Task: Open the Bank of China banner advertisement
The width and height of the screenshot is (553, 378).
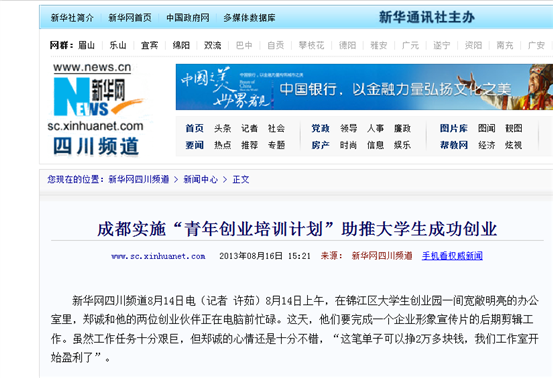Action: coord(364,87)
